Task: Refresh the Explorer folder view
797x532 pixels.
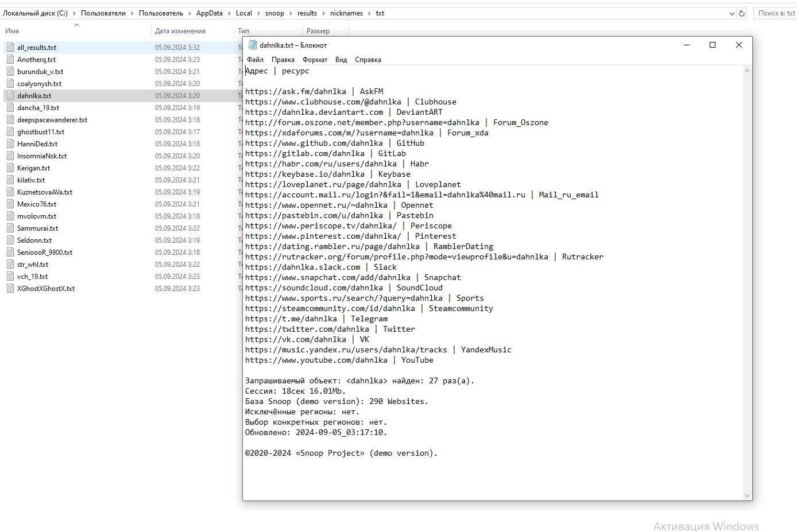Action: (742, 13)
